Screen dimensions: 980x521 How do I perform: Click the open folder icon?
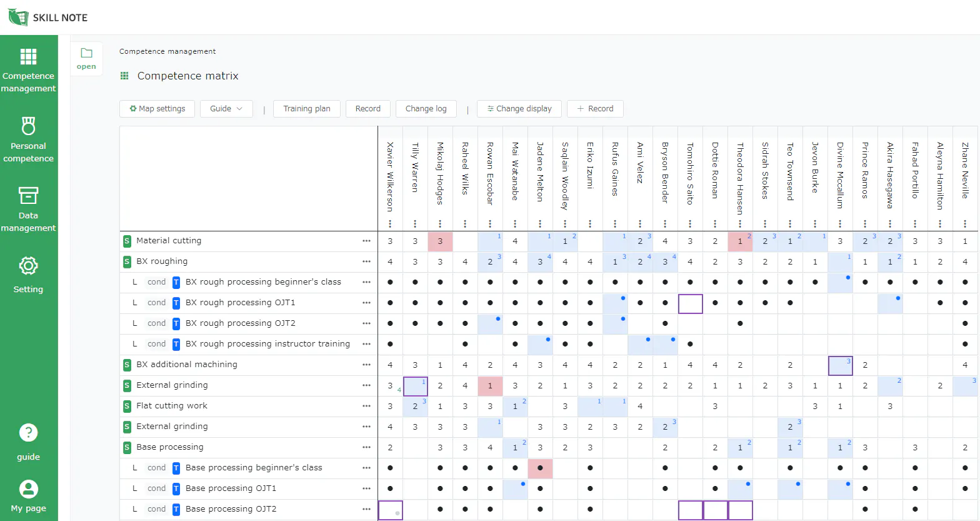86,58
